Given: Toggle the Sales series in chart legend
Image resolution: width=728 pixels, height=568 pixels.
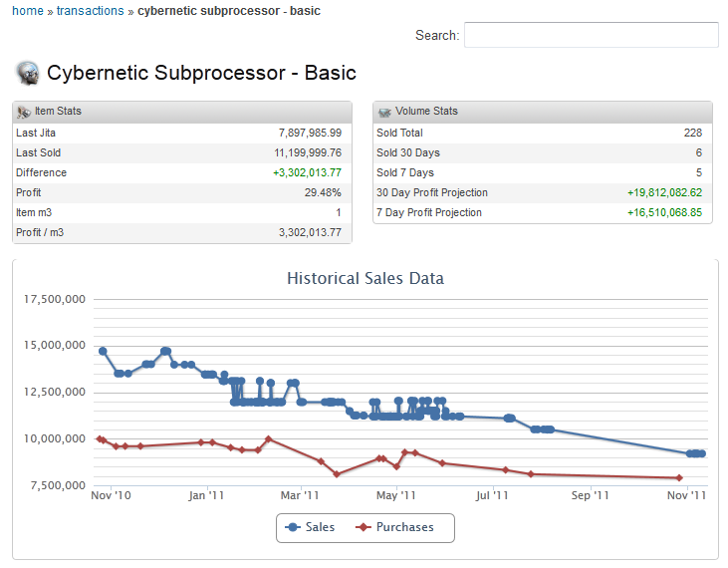Looking at the screenshot, I should [310, 527].
